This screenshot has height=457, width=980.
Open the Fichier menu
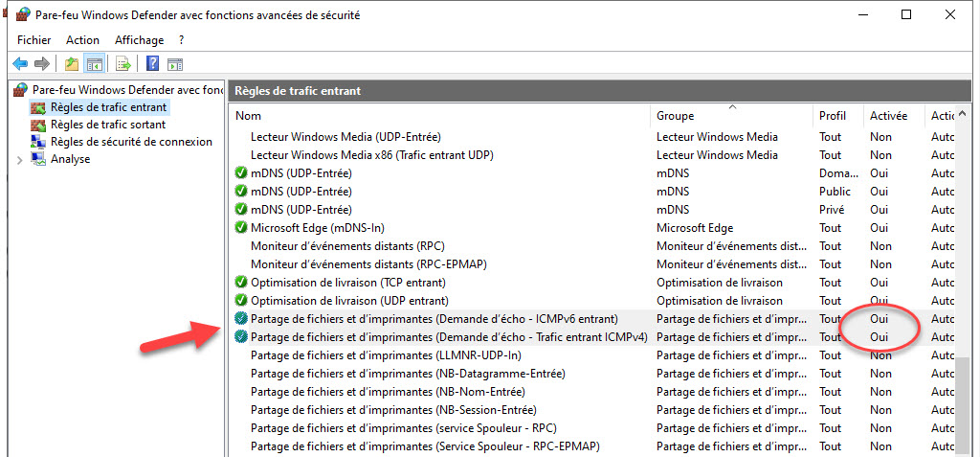click(34, 40)
